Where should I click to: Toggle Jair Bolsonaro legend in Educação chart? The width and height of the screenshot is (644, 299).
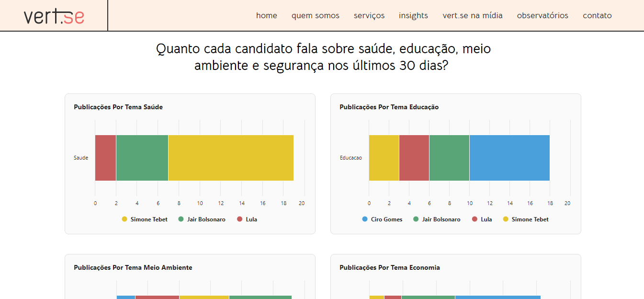(x=436, y=219)
